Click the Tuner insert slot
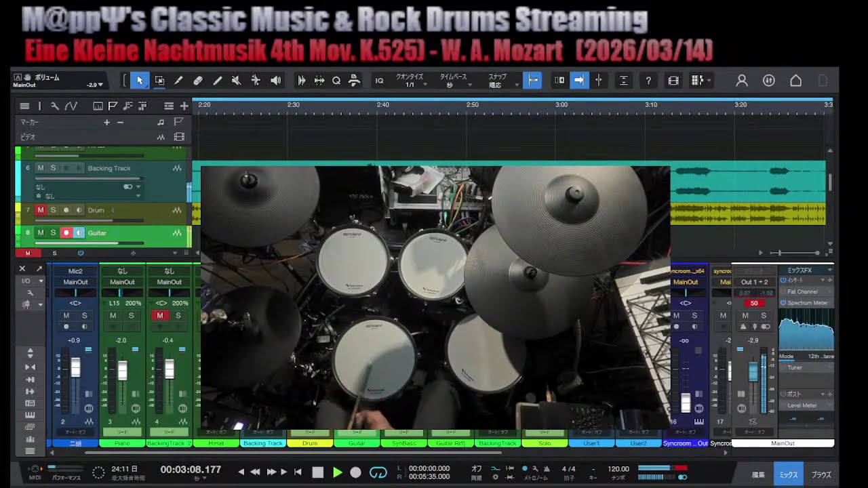This screenshot has height=488, width=868. pyautogui.click(x=806, y=367)
